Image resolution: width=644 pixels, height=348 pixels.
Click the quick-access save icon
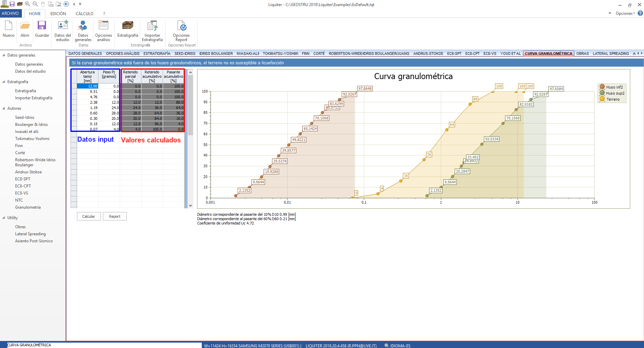[x=12, y=4]
